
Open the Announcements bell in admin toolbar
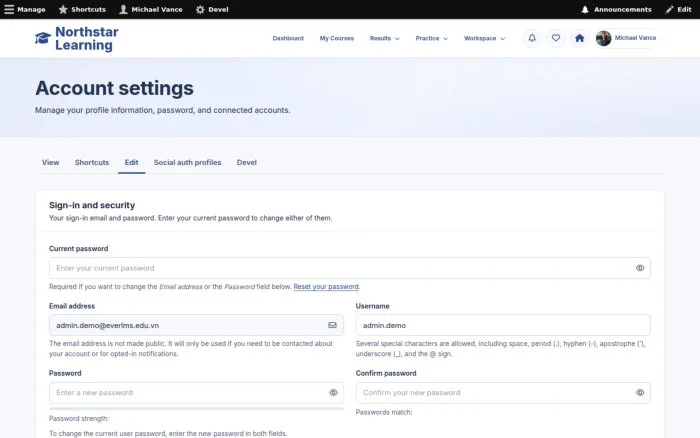click(585, 9)
